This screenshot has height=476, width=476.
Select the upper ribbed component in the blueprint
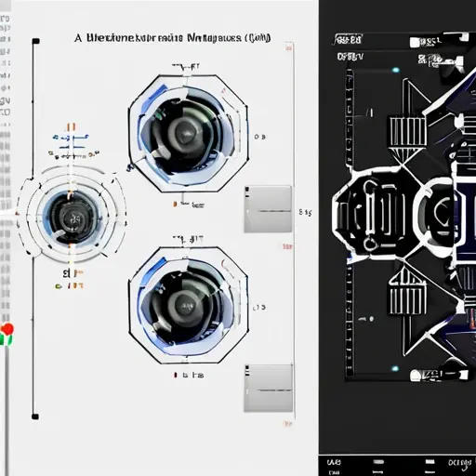pos(407,132)
